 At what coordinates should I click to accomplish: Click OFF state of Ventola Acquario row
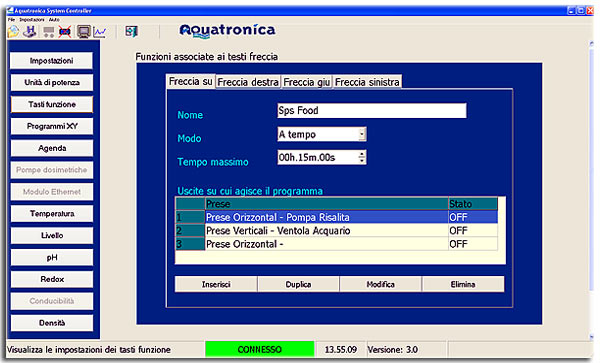(473, 231)
